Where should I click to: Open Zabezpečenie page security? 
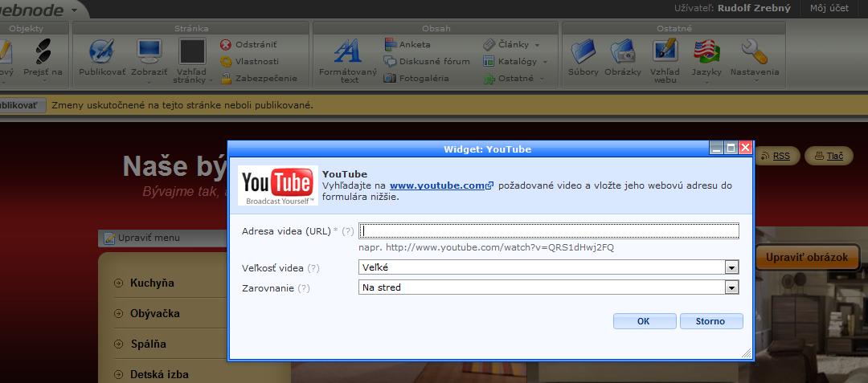[x=259, y=79]
